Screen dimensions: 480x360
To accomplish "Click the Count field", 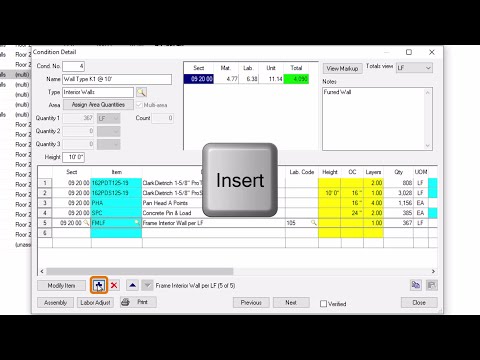I will pyautogui.click(x=163, y=118).
